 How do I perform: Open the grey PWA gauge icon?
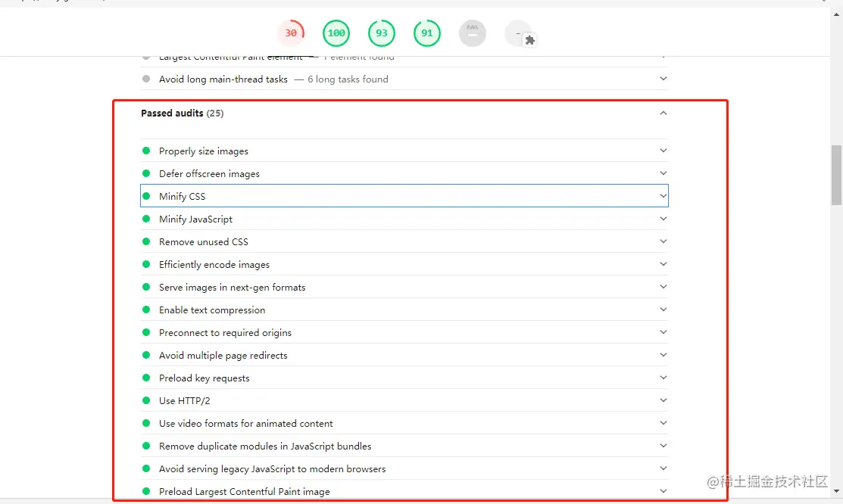[472, 33]
